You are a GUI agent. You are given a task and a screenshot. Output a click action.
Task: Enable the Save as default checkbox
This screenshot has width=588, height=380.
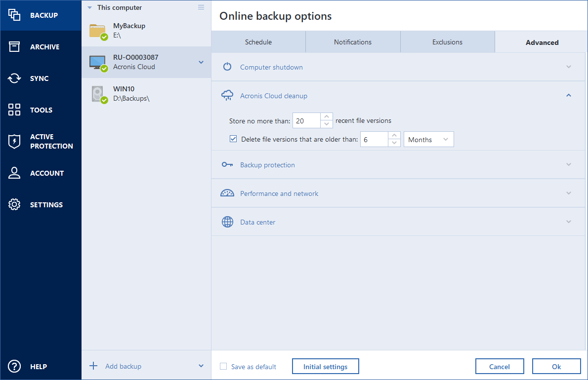[223, 367]
